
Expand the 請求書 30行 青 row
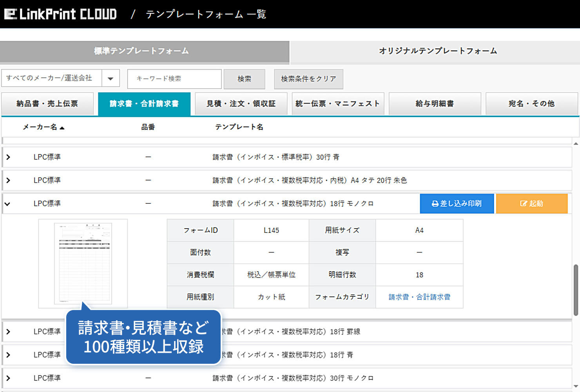(8, 157)
